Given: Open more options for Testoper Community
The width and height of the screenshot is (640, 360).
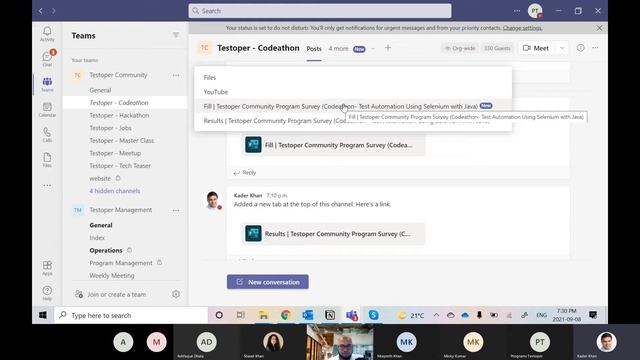Looking at the screenshot, I should 176,75.
